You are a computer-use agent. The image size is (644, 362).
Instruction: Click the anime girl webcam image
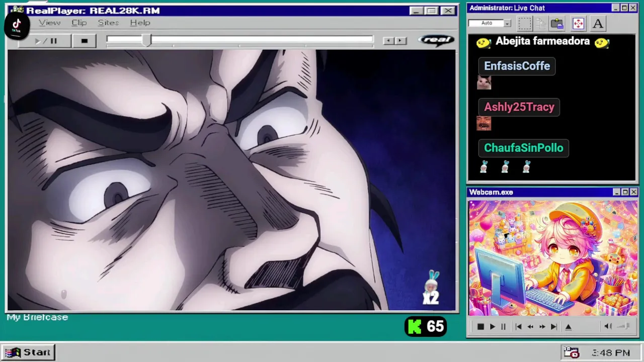(x=553, y=258)
